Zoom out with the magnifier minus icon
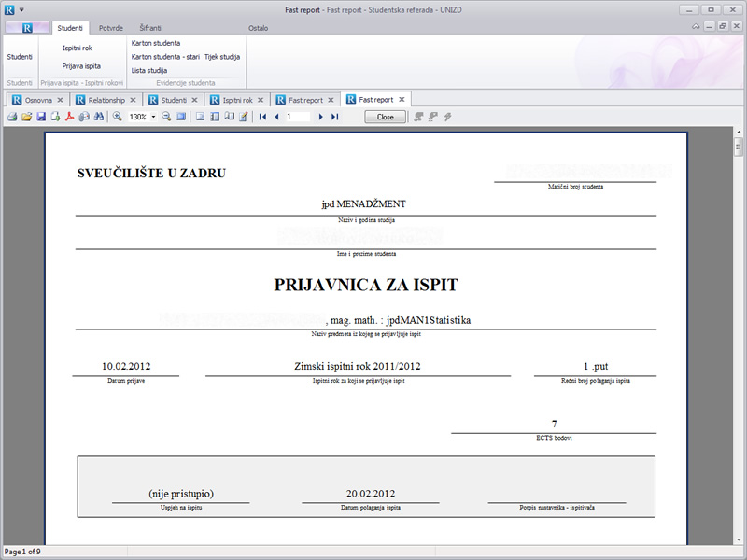 coord(166,117)
